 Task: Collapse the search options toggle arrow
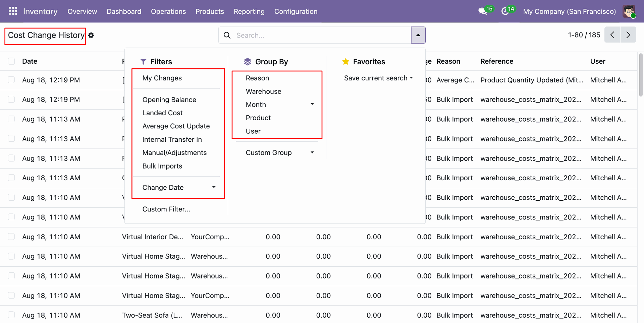point(418,35)
